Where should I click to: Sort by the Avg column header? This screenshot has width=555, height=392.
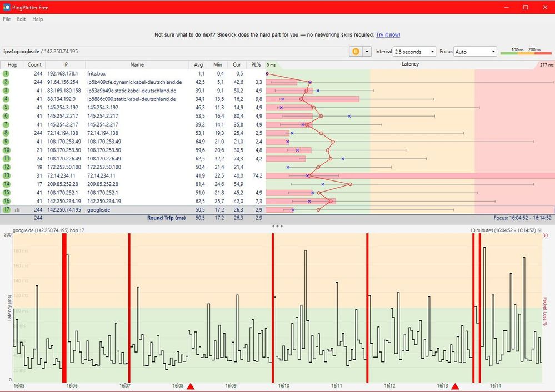tap(198, 65)
